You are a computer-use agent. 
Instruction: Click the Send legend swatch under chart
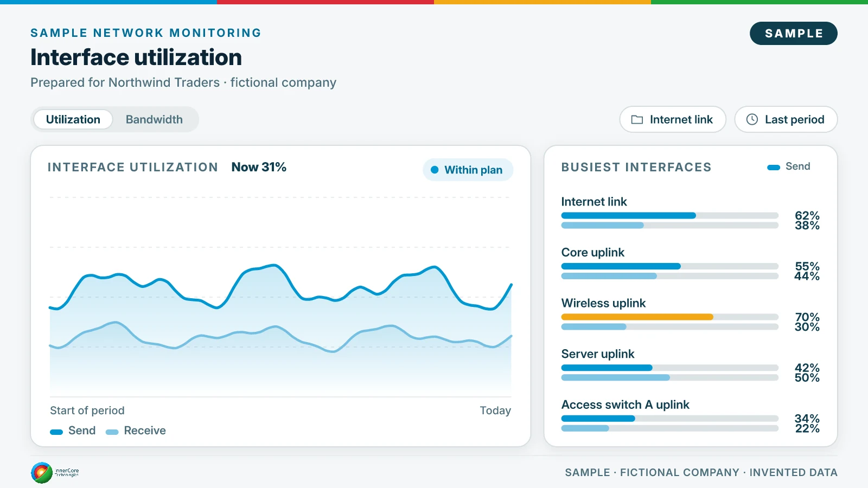(x=56, y=432)
